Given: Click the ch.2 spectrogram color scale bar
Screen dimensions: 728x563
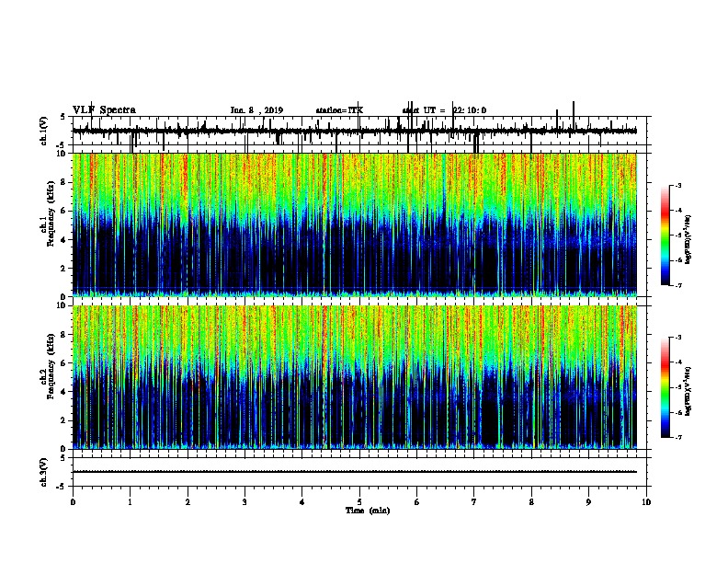Looking at the screenshot, I should tap(665, 387).
